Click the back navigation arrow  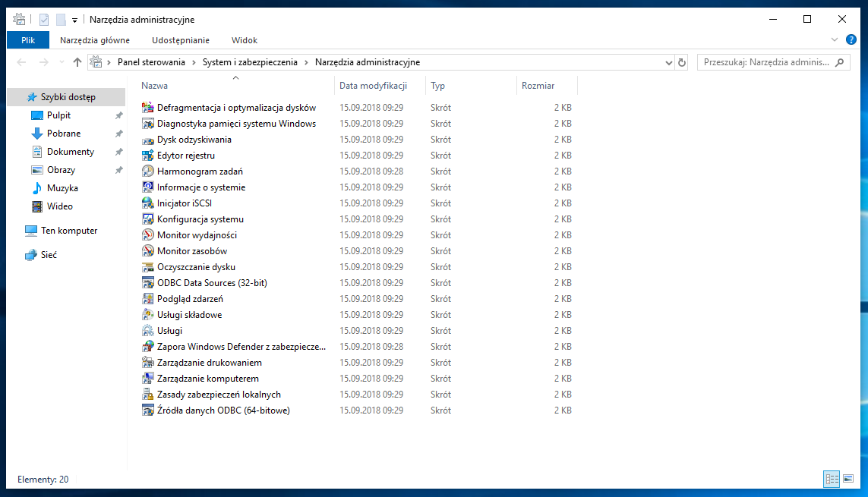click(21, 62)
